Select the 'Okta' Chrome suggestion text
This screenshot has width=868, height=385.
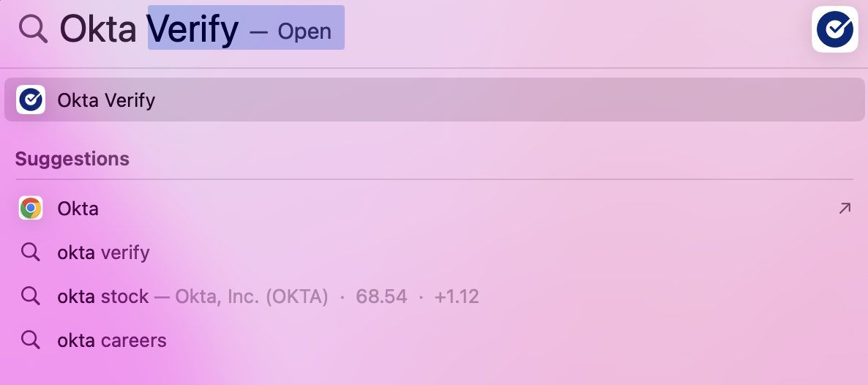(78, 209)
